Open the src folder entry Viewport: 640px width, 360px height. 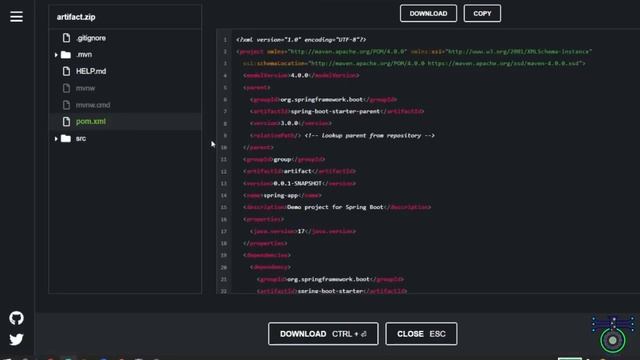(81, 138)
